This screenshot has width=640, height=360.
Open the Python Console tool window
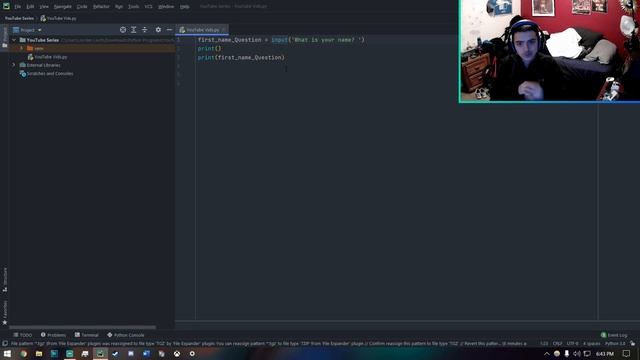(x=126, y=335)
